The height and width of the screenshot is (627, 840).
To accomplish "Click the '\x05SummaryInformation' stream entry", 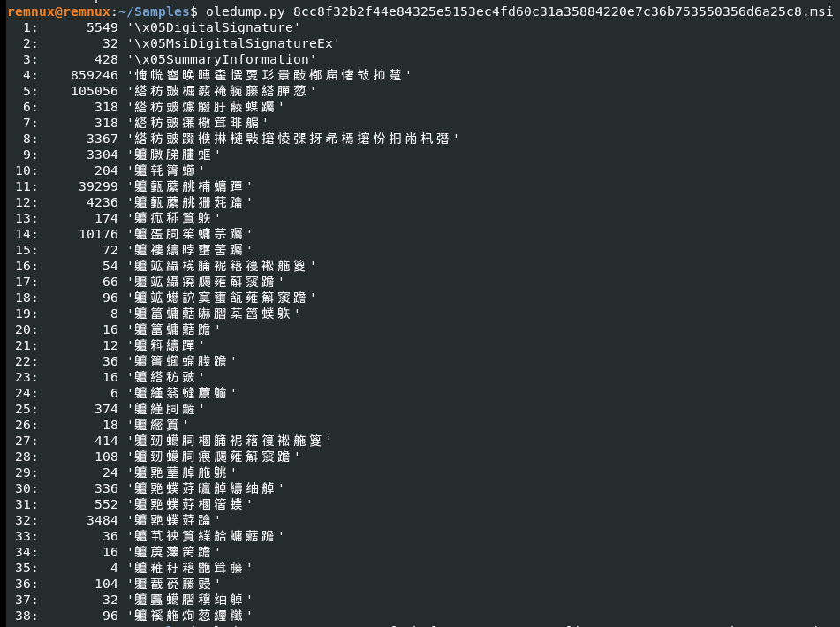I will (222, 59).
